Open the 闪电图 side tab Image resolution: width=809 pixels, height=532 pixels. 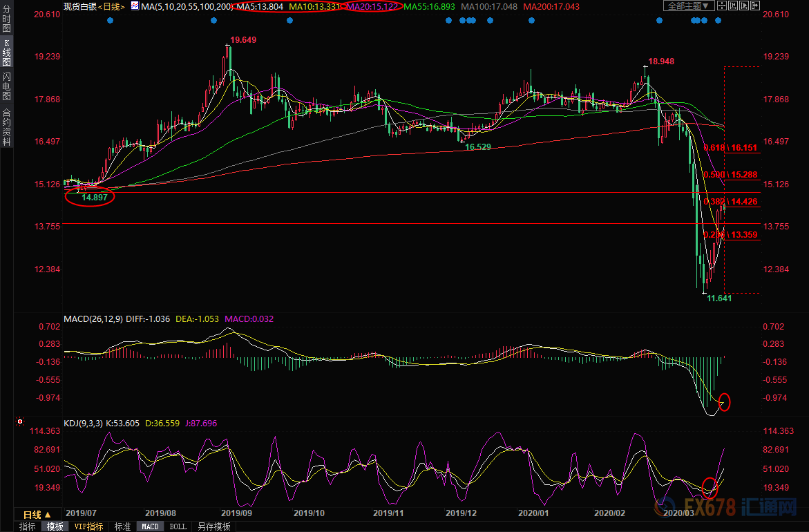[6, 86]
